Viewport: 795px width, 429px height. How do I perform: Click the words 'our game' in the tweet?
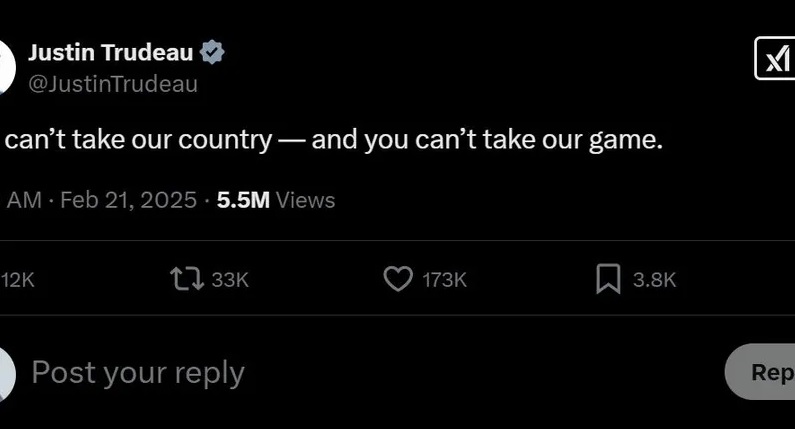[611, 141]
